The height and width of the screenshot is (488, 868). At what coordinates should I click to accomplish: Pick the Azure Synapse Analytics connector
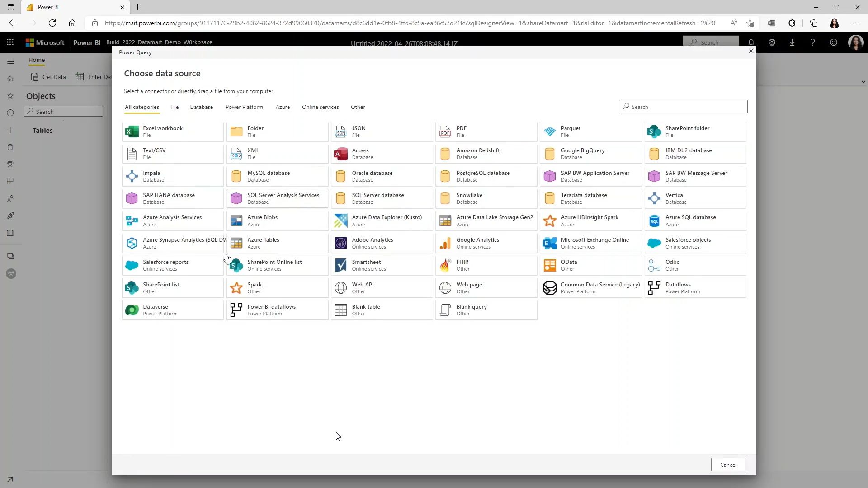pyautogui.click(x=173, y=243)
